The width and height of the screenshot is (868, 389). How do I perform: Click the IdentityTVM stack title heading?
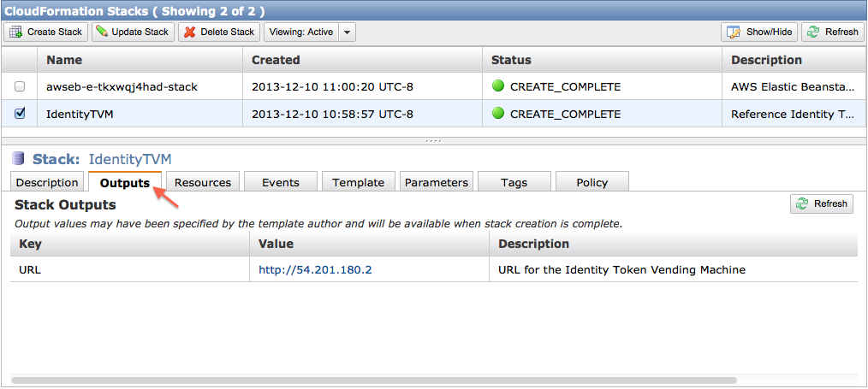pos(130,159)
